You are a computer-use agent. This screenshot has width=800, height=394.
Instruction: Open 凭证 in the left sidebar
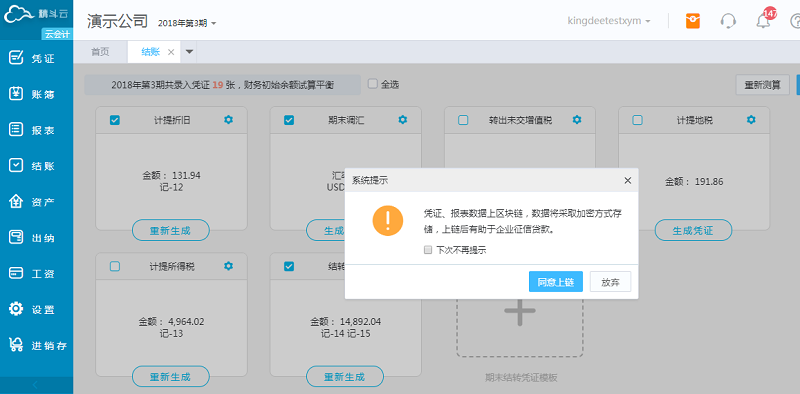coord(36,58)
